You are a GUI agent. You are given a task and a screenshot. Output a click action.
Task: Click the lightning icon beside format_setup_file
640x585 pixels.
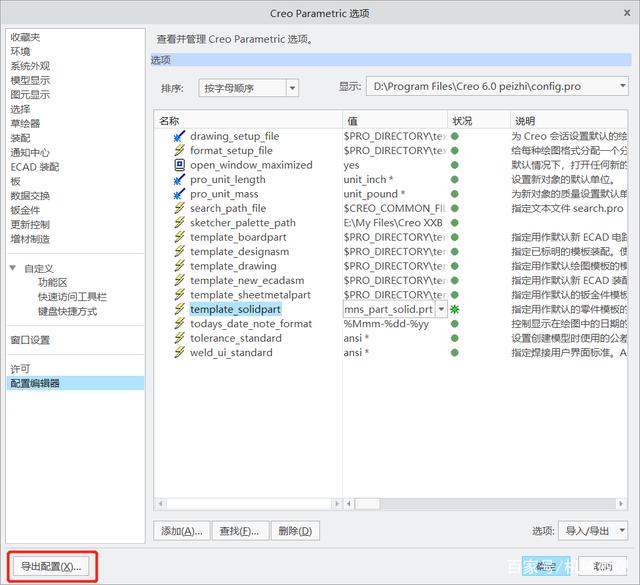click(179, 150)
